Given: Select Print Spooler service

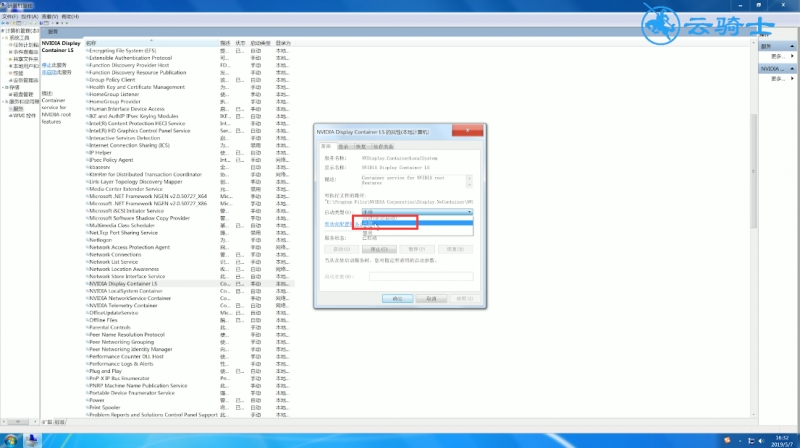Looking at the screenshot, I should [105, 407].
